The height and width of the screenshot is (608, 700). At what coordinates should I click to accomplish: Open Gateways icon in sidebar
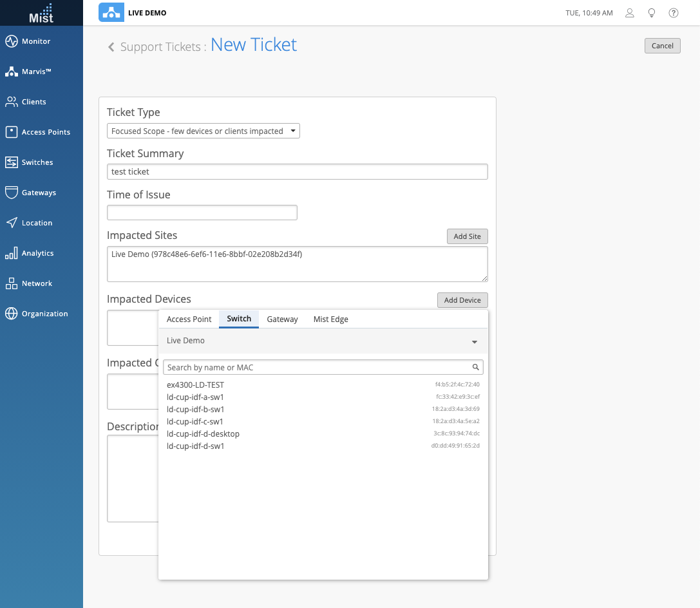tap(12, 193)
